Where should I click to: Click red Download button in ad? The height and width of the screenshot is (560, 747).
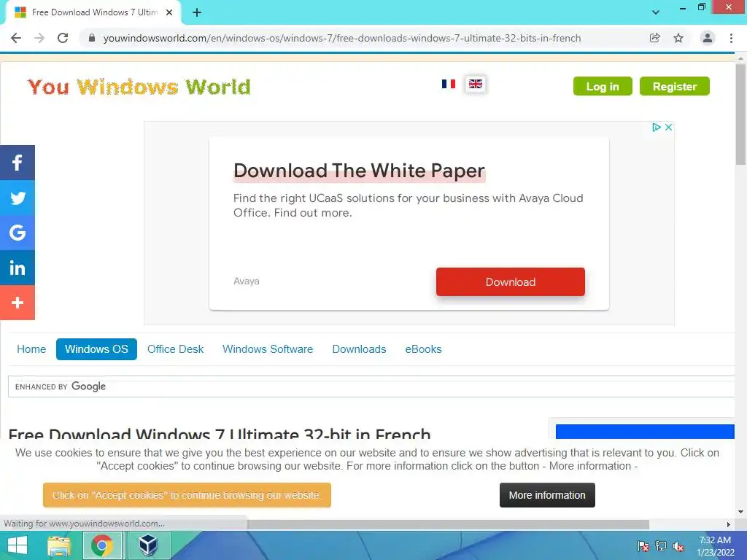(510, 282)
